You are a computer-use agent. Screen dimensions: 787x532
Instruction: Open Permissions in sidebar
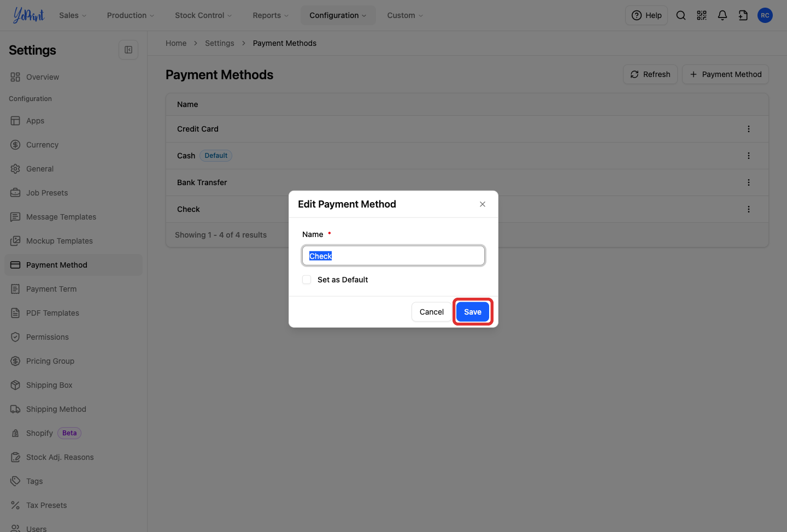73,337
